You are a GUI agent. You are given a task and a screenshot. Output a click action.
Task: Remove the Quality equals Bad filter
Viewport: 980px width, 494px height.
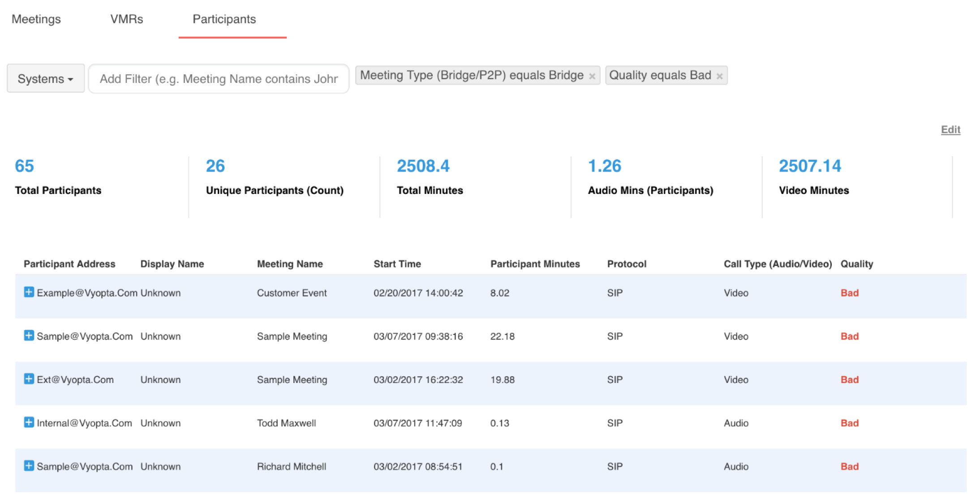(x=719, y=76)
